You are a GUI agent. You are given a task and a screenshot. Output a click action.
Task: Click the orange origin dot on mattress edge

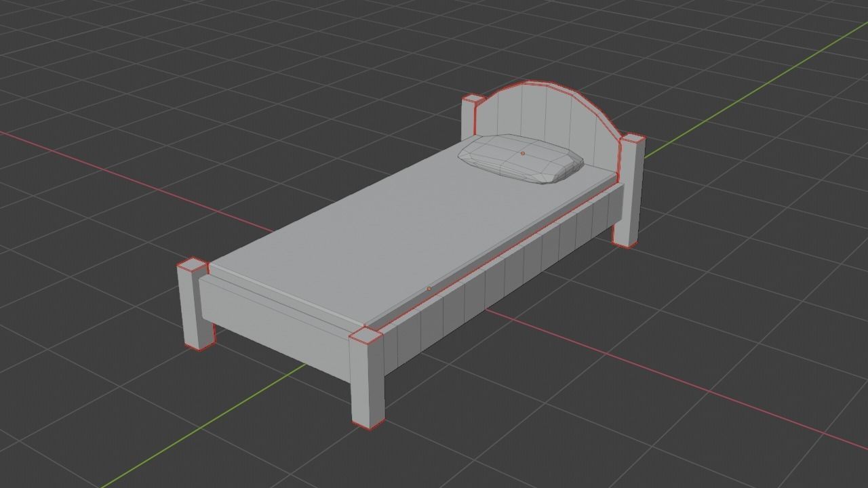[429, 289]
